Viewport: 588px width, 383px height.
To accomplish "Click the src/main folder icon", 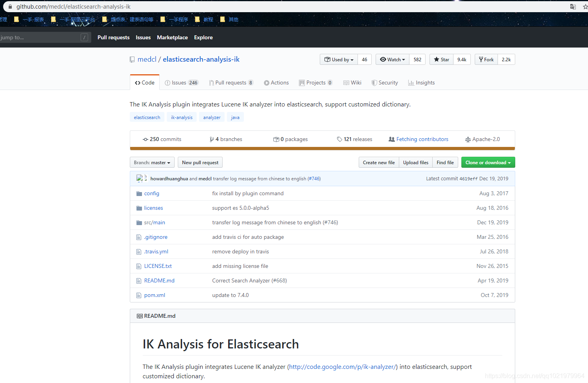I will click(x=139, y=223).
